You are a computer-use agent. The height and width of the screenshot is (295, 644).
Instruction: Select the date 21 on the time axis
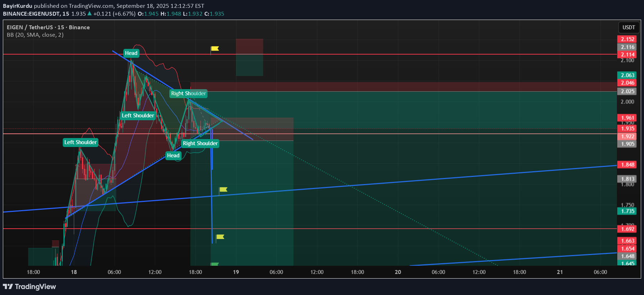560,272
